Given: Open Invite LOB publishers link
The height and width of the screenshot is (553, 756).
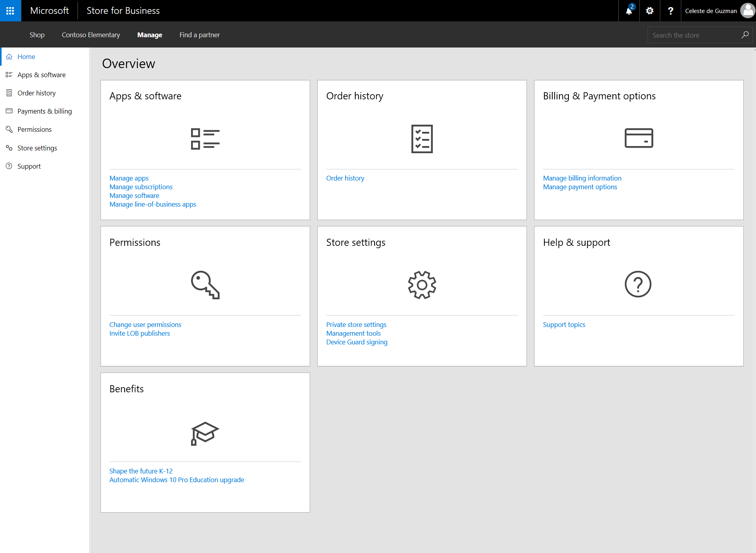Looking at the screenshot, I should click(x=140, y=333).
